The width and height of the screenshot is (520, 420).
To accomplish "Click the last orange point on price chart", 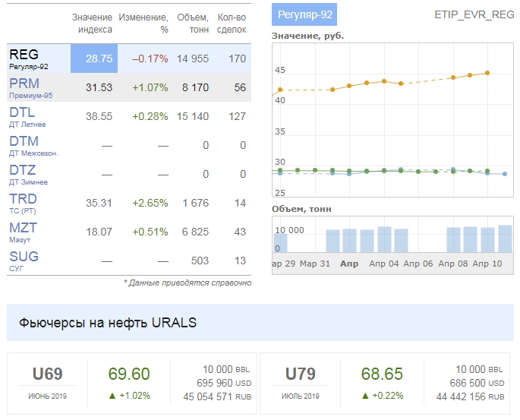I will pyautogui.click(x=487, y=73).
